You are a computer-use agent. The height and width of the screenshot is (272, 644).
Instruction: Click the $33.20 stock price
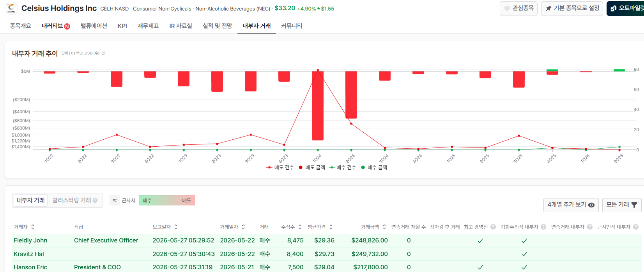tap(285, 8)
